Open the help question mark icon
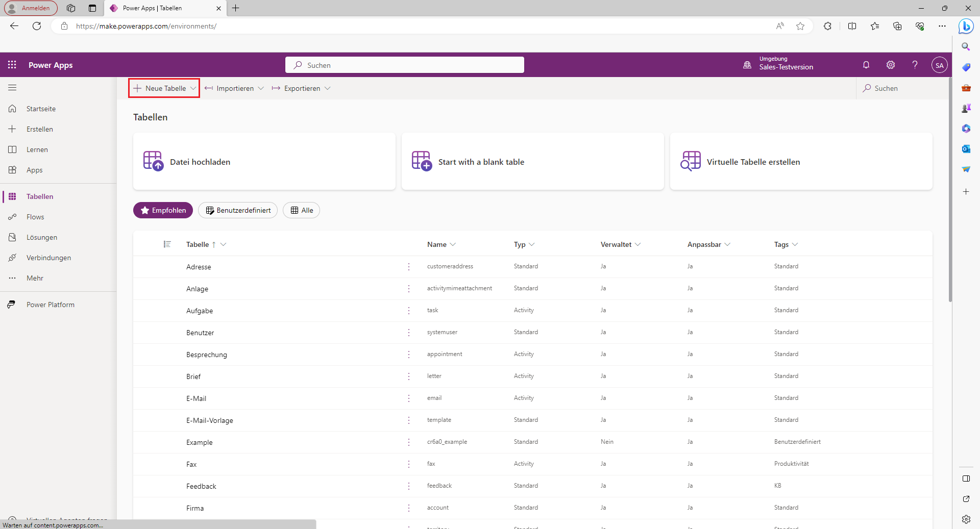The image size is (980, 529). 915,65
